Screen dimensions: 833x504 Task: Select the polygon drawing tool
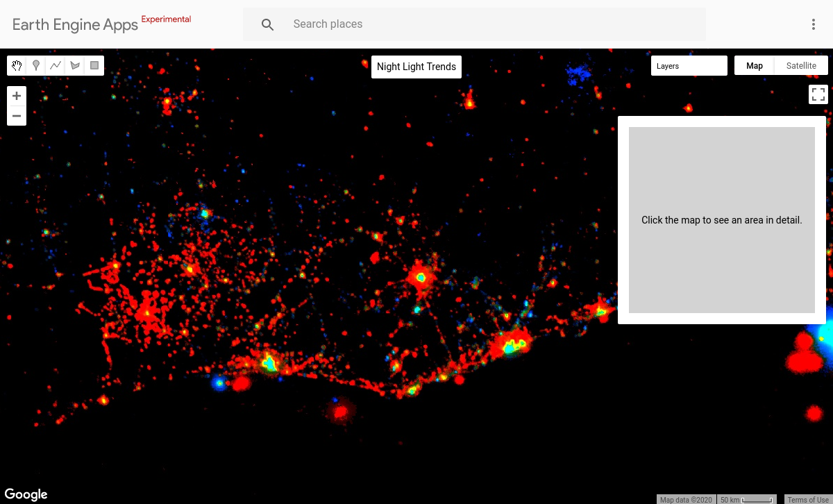coord(74,65)
